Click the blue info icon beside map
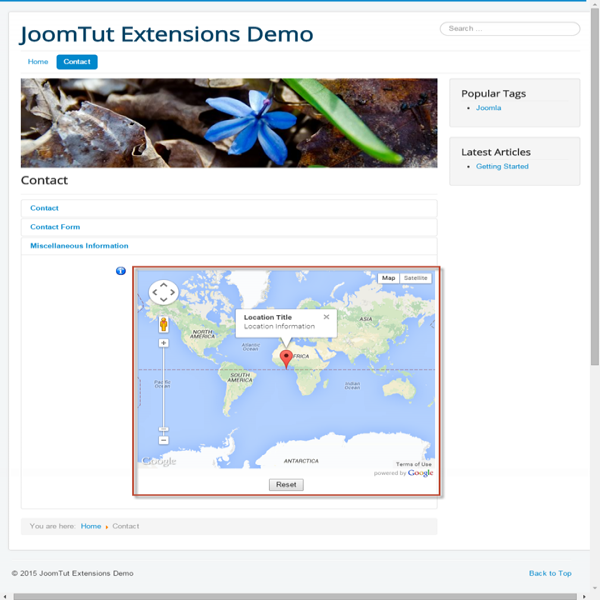 pos(121,271)
